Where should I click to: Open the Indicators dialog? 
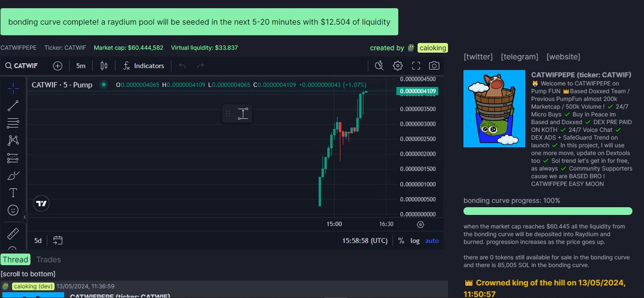coord(143,66)
